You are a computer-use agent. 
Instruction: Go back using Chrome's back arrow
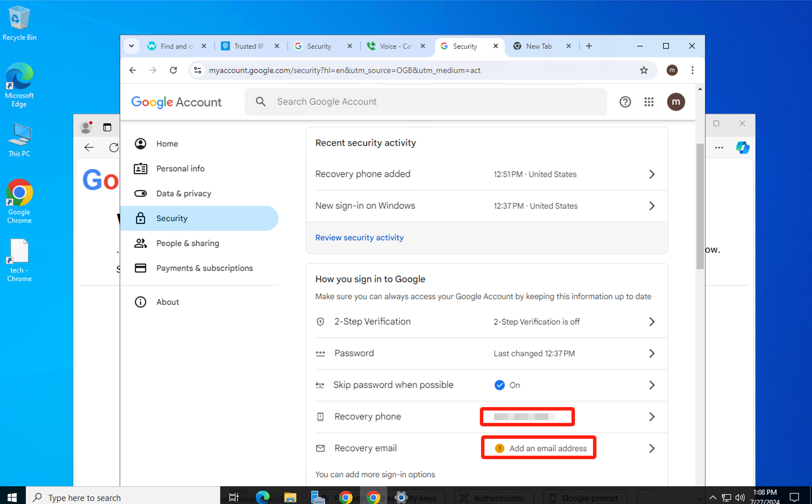tap(133, 70)
